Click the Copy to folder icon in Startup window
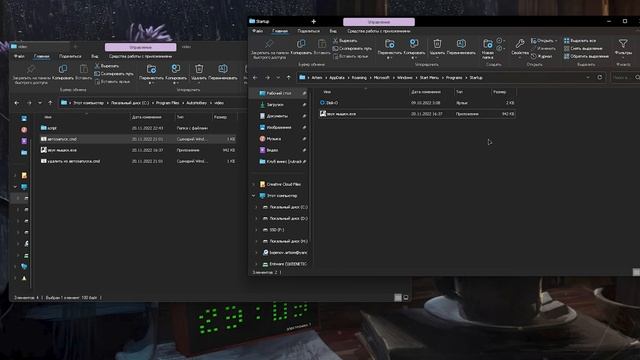 414,43
